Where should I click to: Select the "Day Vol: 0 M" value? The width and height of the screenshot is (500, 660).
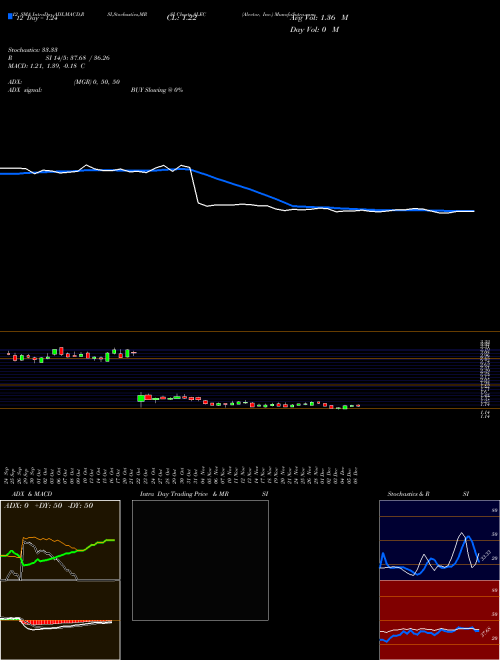[x=314, y=30]
